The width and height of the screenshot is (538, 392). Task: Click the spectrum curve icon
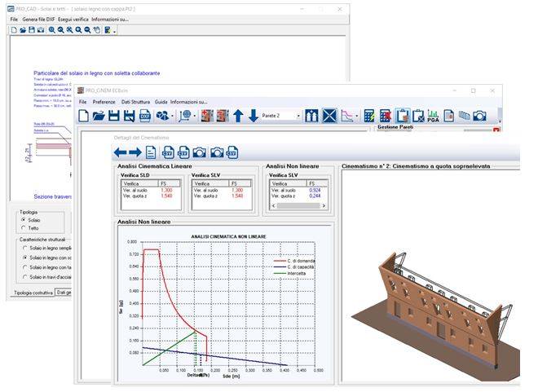347,116
